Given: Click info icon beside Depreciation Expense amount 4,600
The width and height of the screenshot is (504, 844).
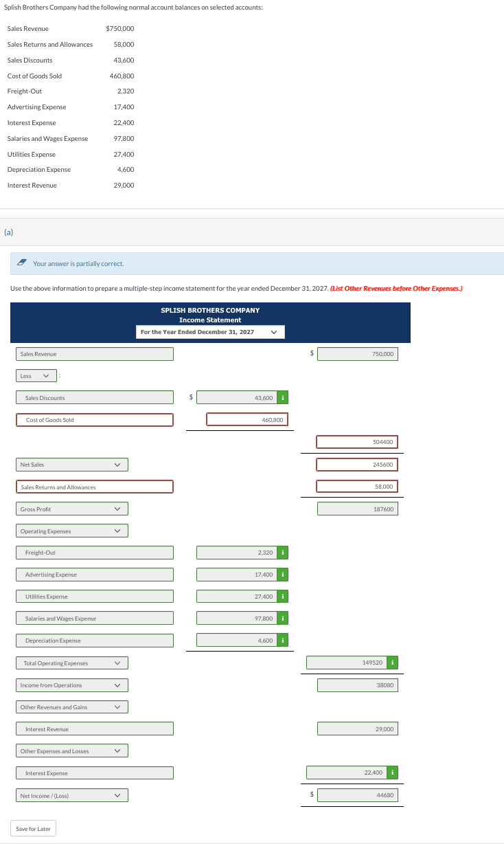Looking at the screenshot, I should (x=284, y=641).
